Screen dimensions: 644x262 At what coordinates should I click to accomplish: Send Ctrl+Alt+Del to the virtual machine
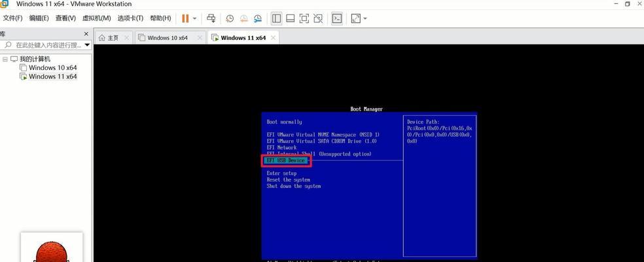pyautogui.click(x=211, y=18)
